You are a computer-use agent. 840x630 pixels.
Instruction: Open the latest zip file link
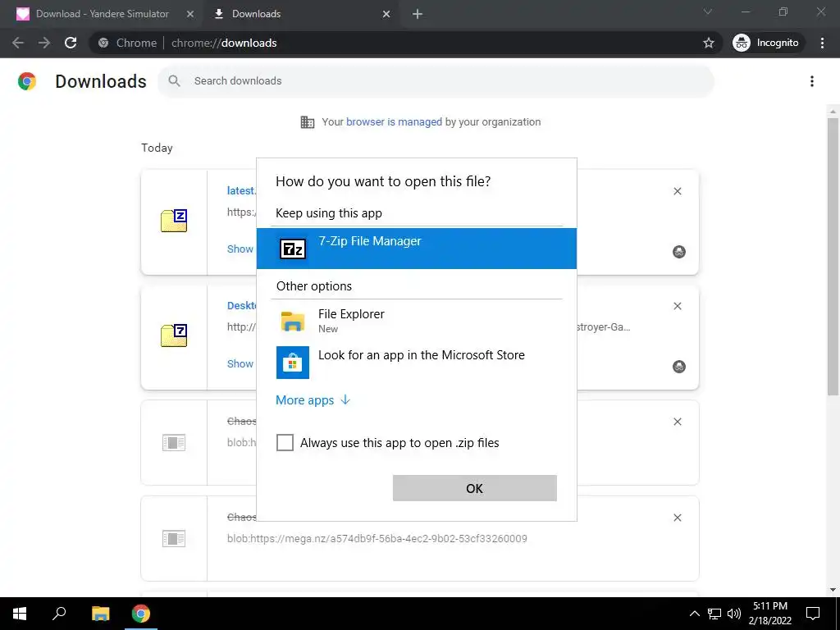coord(241,190)
